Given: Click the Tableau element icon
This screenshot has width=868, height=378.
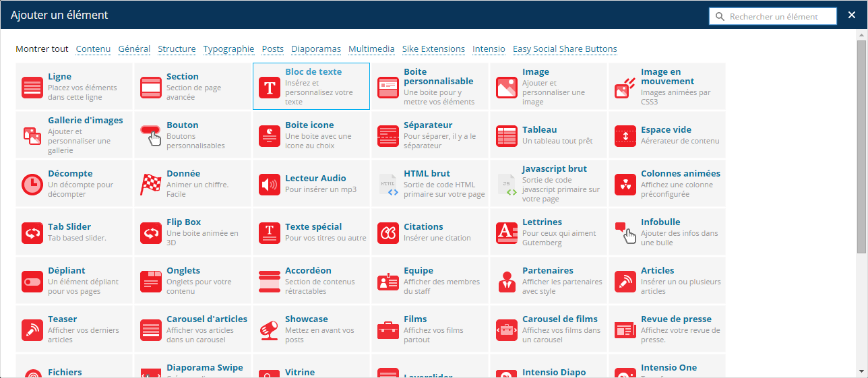Looking at the screenshot, I should [x=507, y=136].
